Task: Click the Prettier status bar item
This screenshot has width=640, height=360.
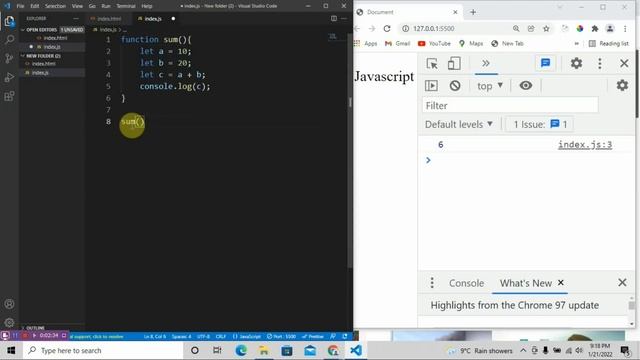Action: pyautogui.click(x=313, y=336)
